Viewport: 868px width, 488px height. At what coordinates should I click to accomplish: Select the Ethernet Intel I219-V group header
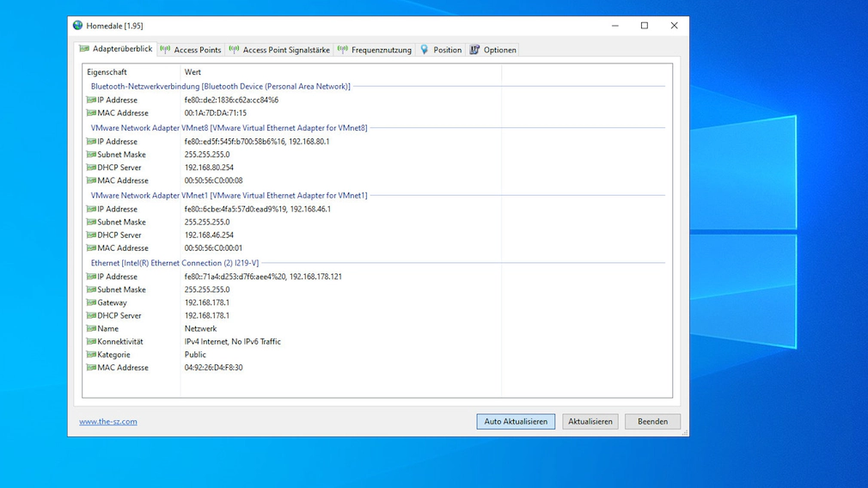(x=174, y=263)
